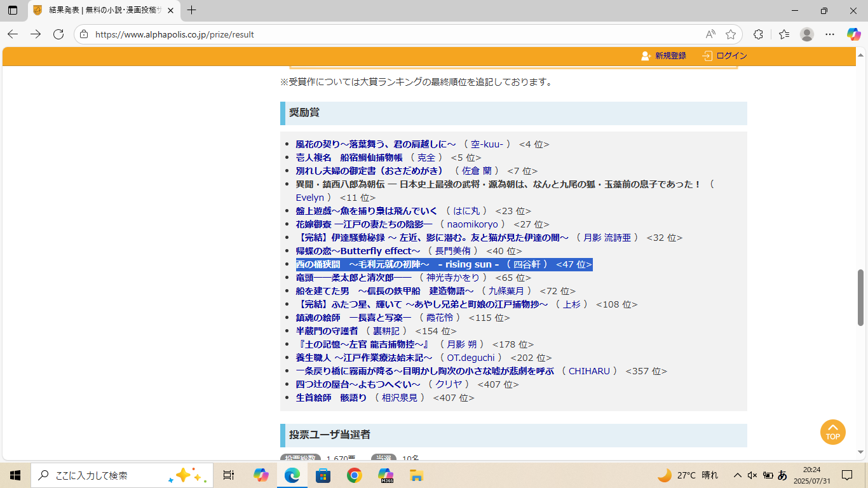The image size is (868, 488).
Task: Select the 結果発表 browser tab
Action: 102,10
